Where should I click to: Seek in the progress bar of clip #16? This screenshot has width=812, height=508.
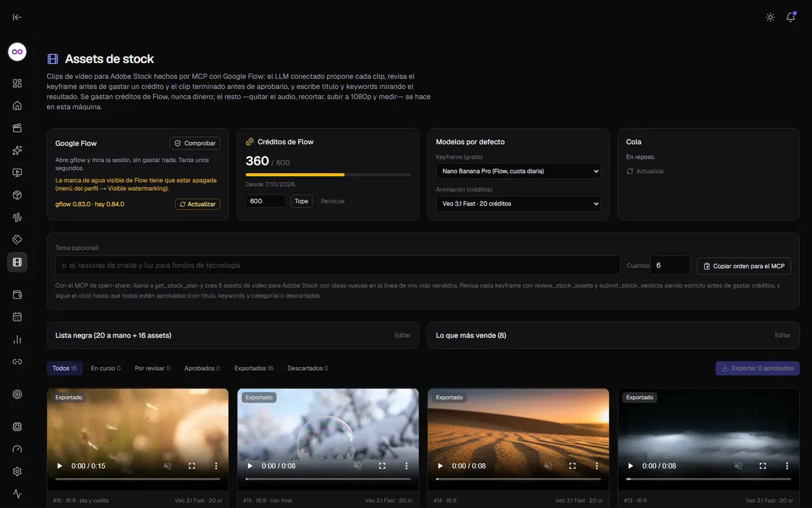pos(138,479)
